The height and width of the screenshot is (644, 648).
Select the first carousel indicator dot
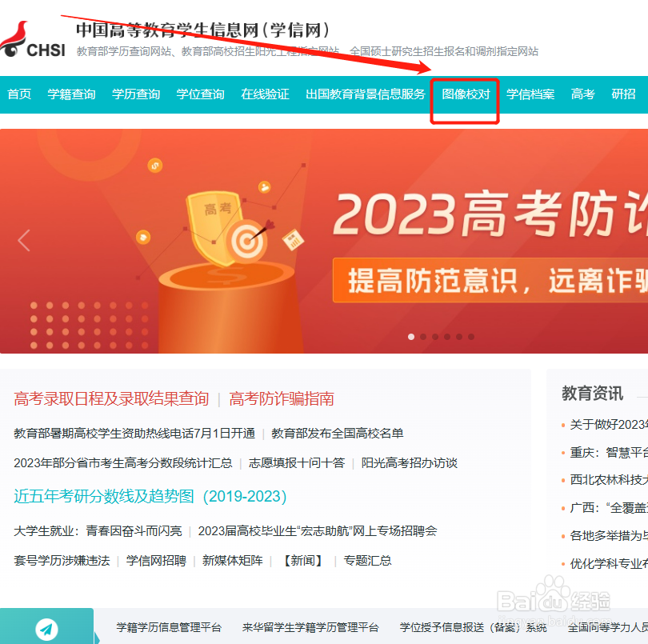tap(411, 337)
